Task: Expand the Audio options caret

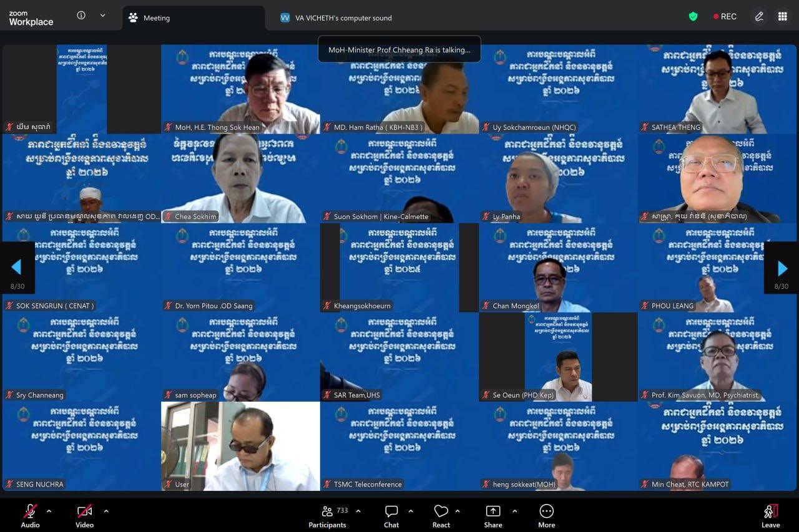Action: pyautogui.click(x=49, y=511)
